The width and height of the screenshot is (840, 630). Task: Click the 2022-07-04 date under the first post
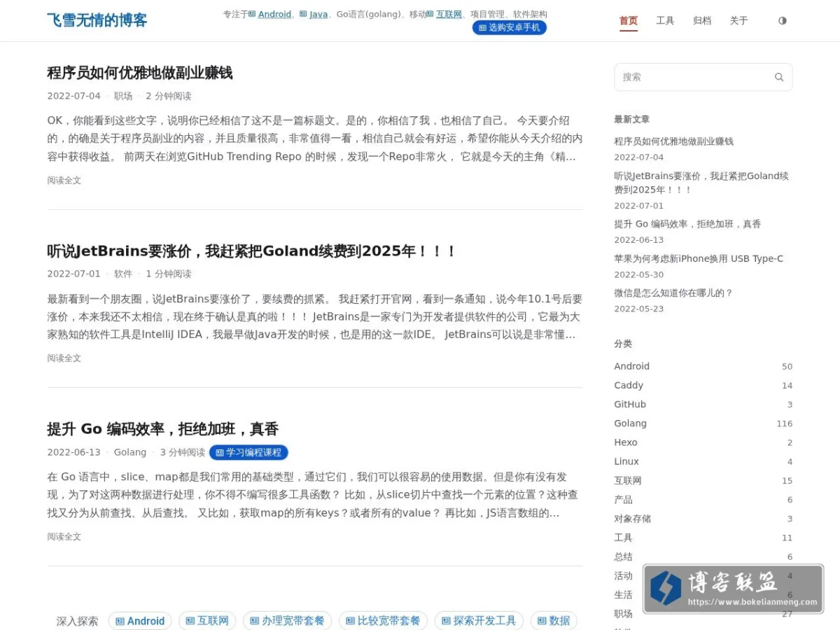click(73, 96)
